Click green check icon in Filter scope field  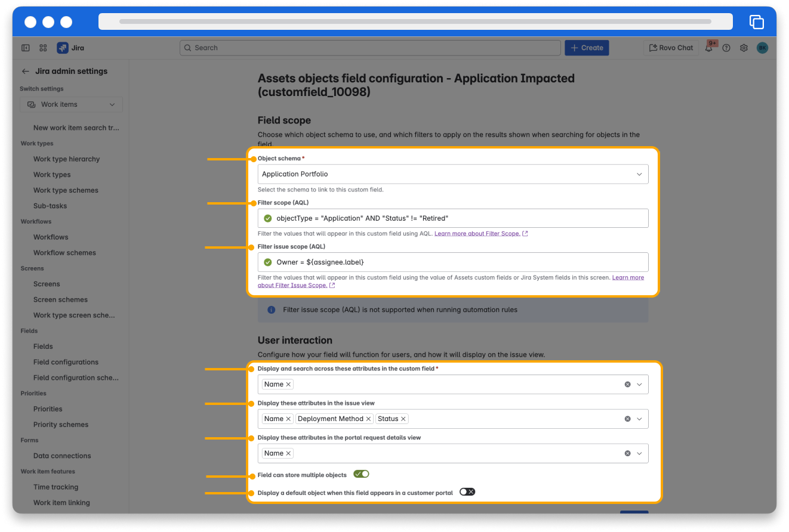pyautogui.click(x=268, y=218)
